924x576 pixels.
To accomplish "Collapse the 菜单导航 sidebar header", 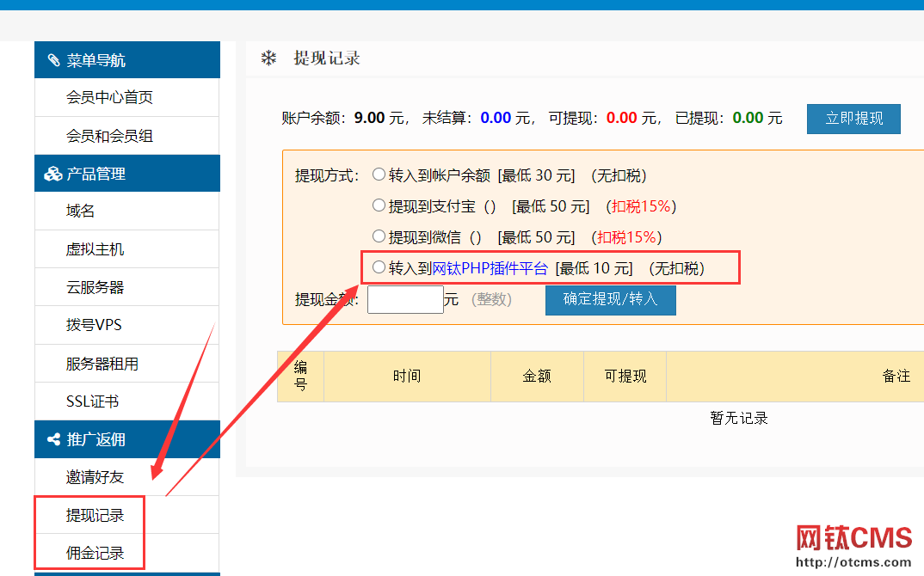I will [126, 60].
